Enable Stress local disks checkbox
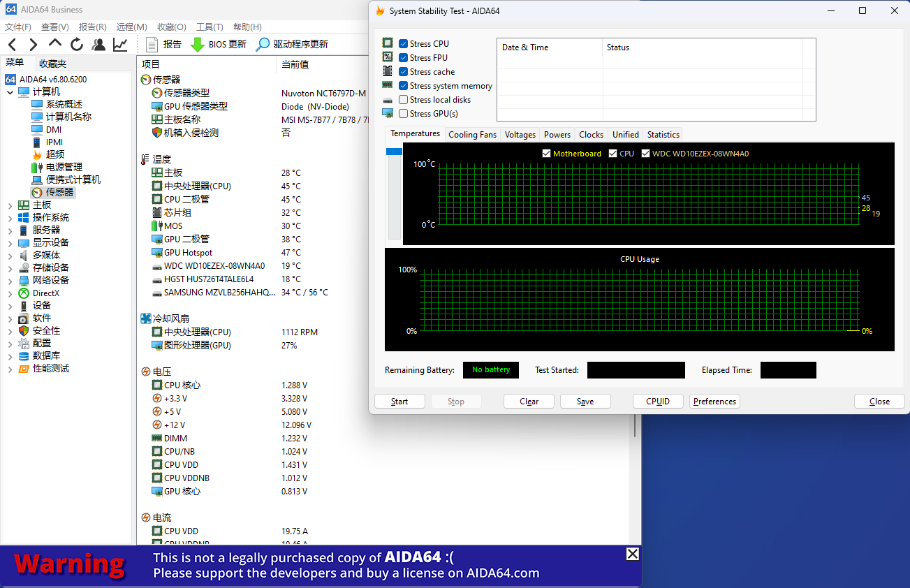 tap(403, 100)
